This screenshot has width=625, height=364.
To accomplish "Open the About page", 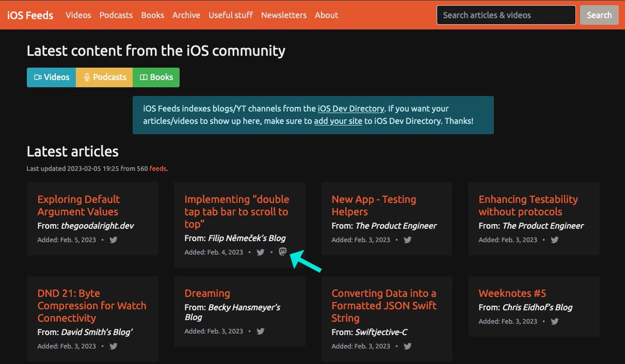I will [x=327, y=15].
